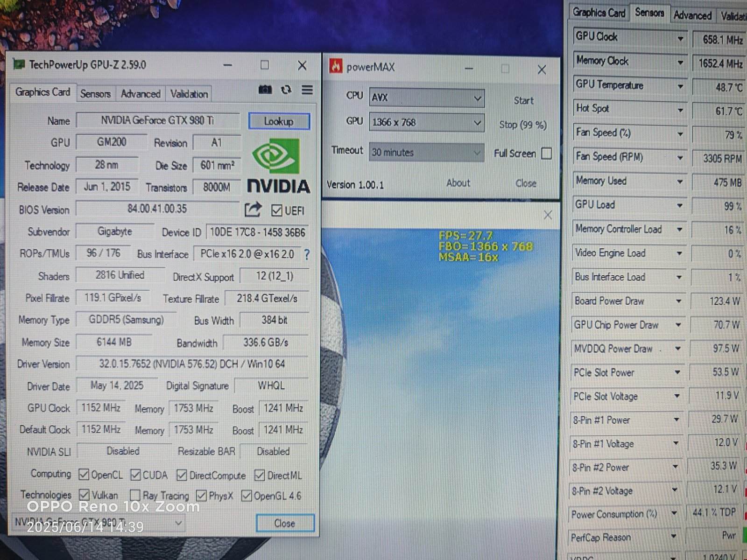Toggle the Vulkan checkbox

84,495
